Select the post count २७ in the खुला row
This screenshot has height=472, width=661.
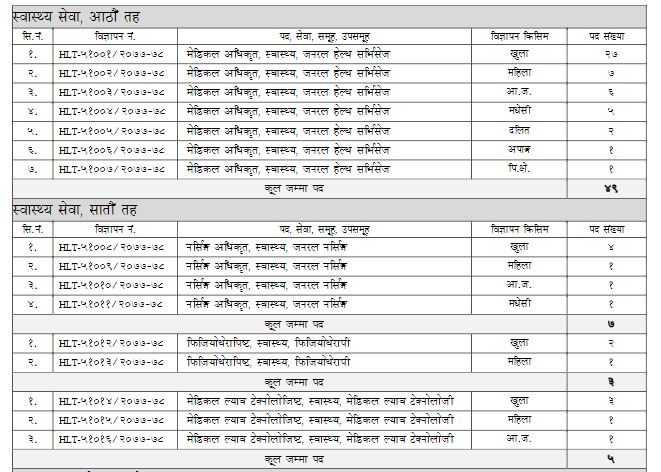pos(609,54)
